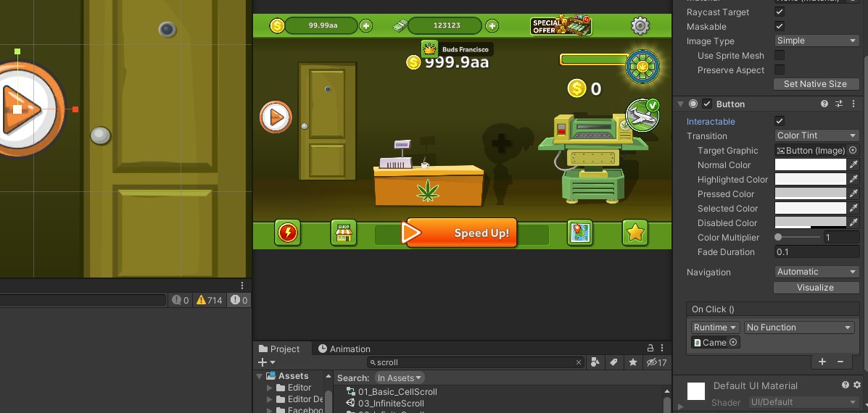Toggle the Console warnings filter showing 714
Image resolution: width=868 pixels, height=413 pixels.
click(x=210, y=300)
